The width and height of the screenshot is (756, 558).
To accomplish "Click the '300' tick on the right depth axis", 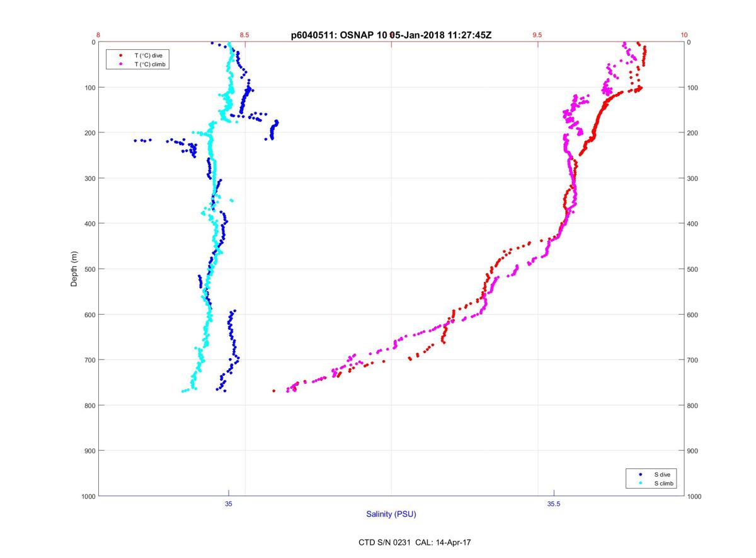I will click(693, 178).
